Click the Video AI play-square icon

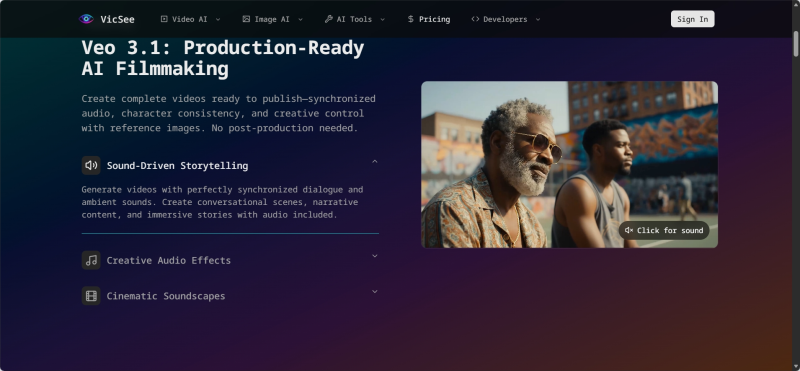click(164, 19)
